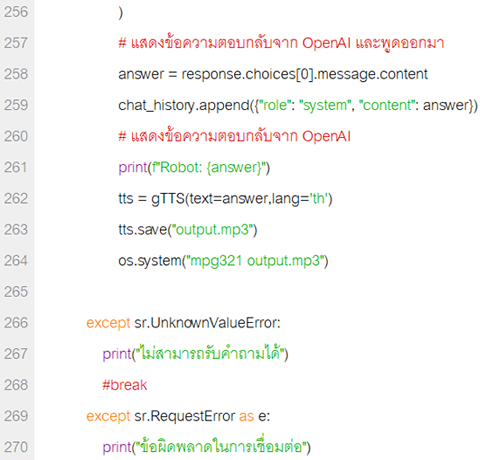
Task: Click the 'th' language string
Action: pyautogui.click(x=319, y=199)
